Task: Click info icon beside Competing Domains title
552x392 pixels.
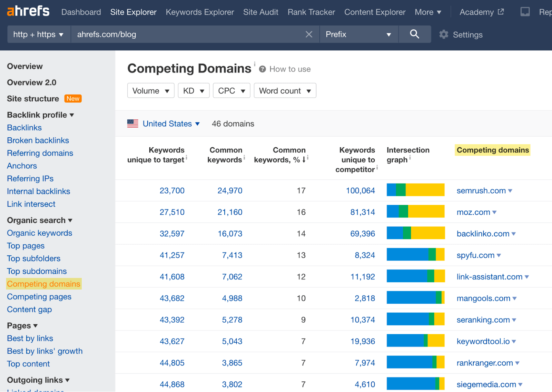Action: click(x=255, y=64)
